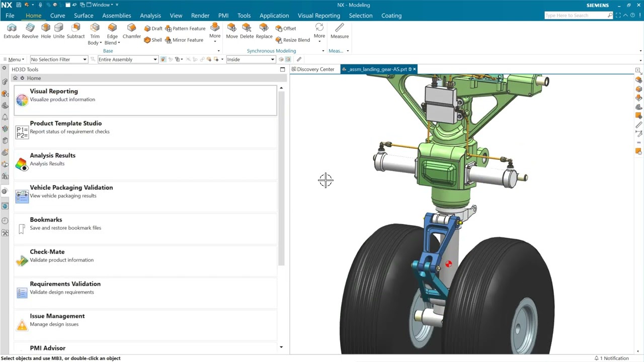This screenshot has width=644, height=362.
Task: Click the Render ribbon tab
Action: pos(200,16)
